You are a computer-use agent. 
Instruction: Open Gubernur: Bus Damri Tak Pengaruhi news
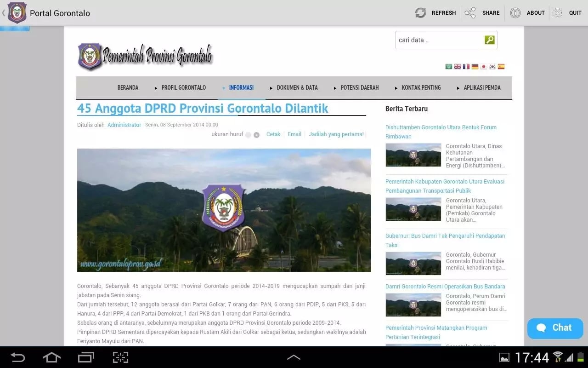pyautogui.click(x=445, y=240)
